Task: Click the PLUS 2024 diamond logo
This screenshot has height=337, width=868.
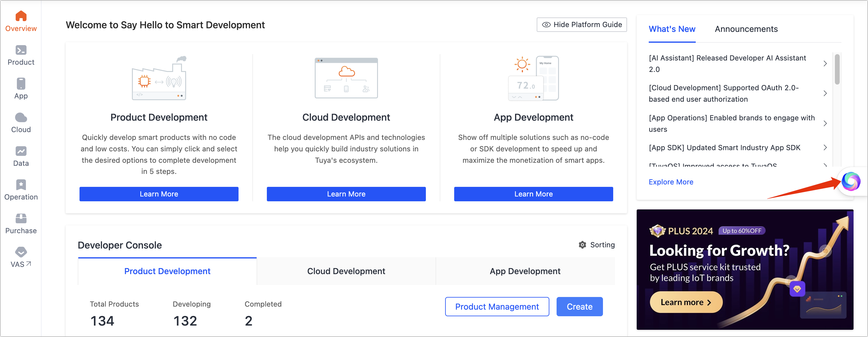Action: point(657,230)
